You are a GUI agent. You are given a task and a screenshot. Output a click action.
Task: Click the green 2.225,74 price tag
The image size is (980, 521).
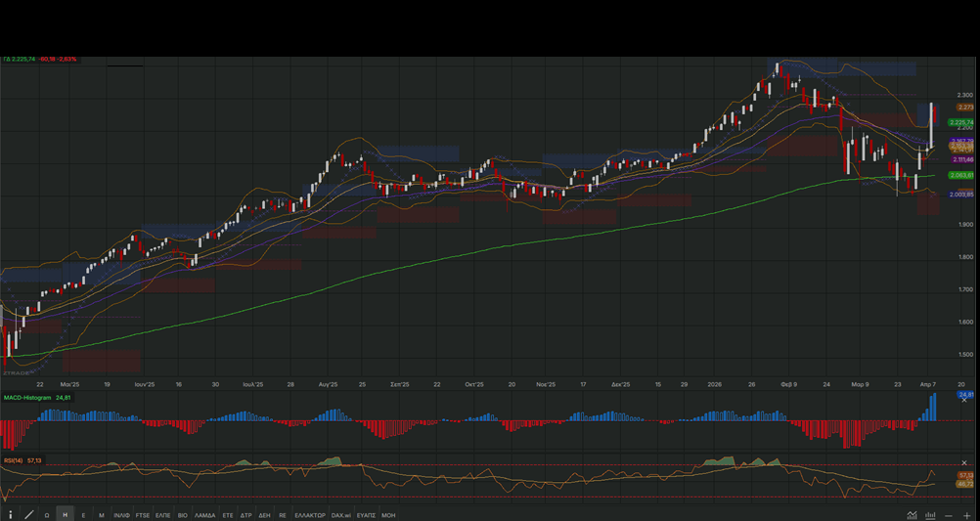pyautogui.click(x=961, y=122)
